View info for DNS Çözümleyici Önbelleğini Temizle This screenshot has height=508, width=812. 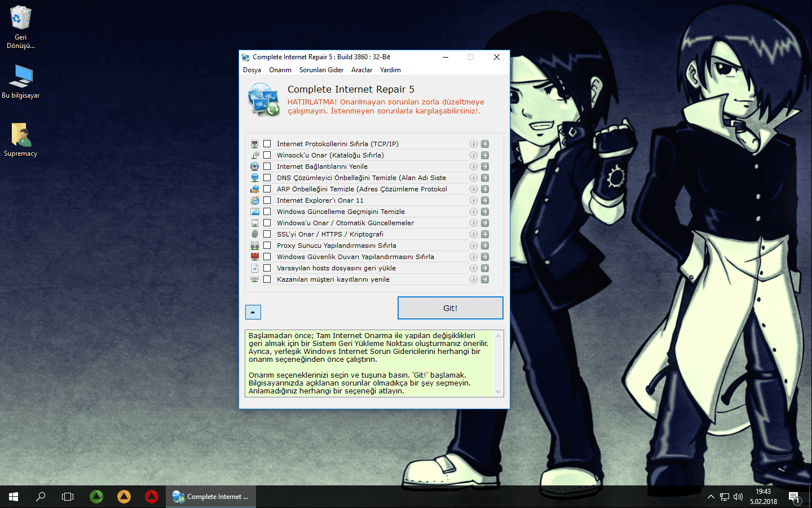(x=474, y=178)
